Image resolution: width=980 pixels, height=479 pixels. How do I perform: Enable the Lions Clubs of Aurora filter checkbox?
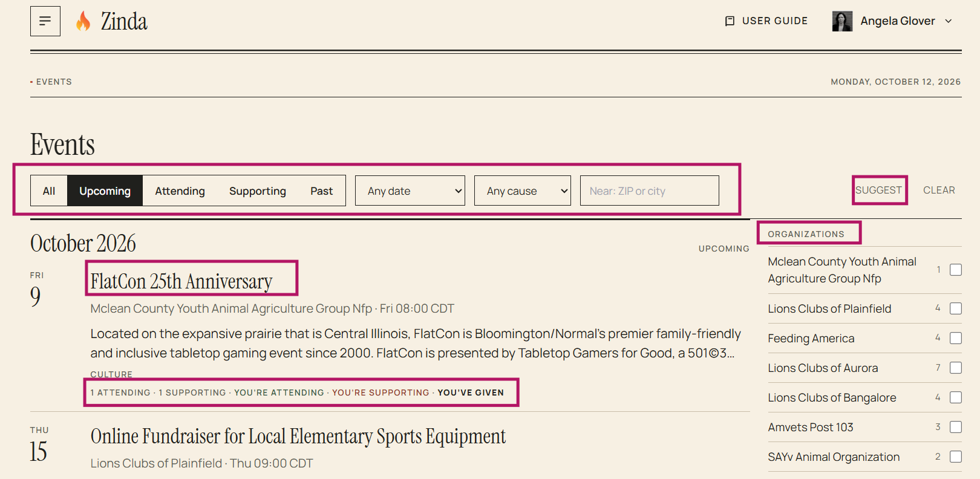956,368
